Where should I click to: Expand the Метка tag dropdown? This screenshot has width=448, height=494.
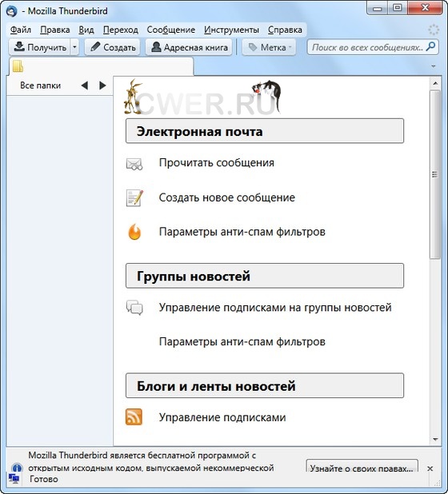[290, 47]
